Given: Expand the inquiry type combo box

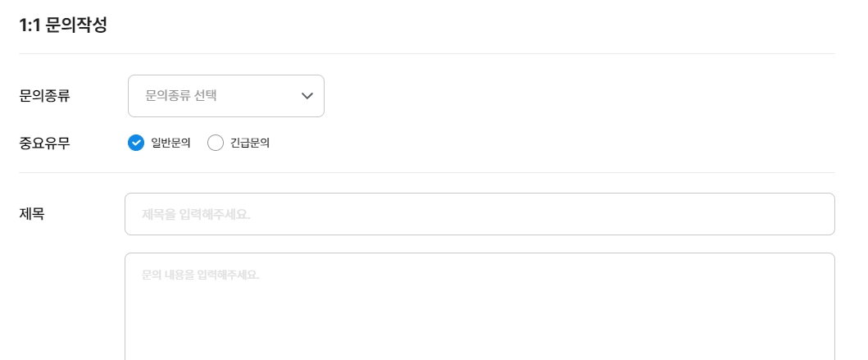Looking at the screenshot, I should 225,96.
